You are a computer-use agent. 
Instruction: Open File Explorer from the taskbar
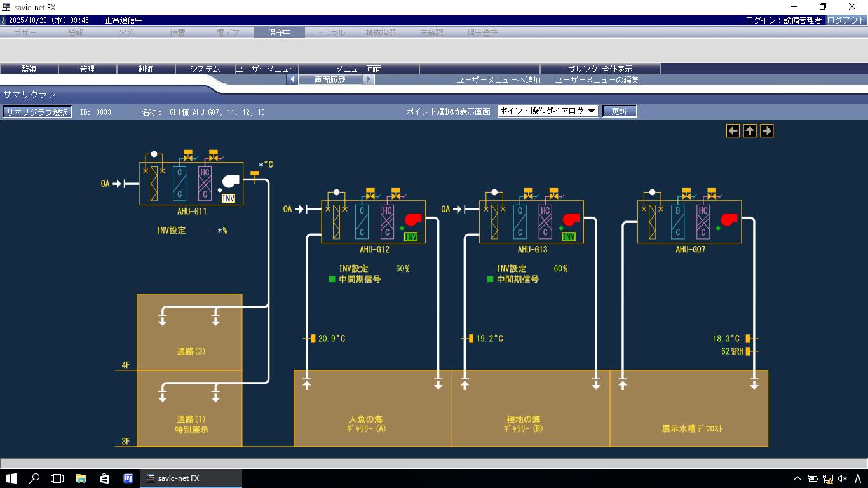click(x=81, y=478)
